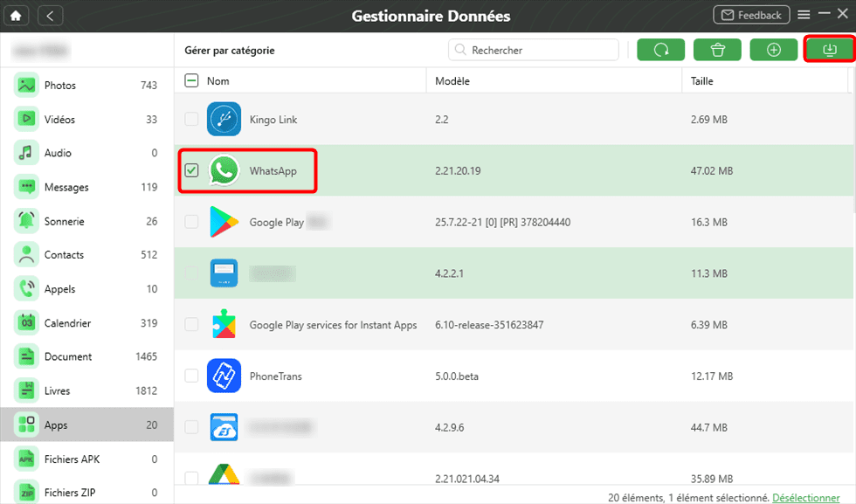Sort list by Taille column header
The height and width of the screenshot is (504, 856).
pyautogui.click(x=702, y=81)
